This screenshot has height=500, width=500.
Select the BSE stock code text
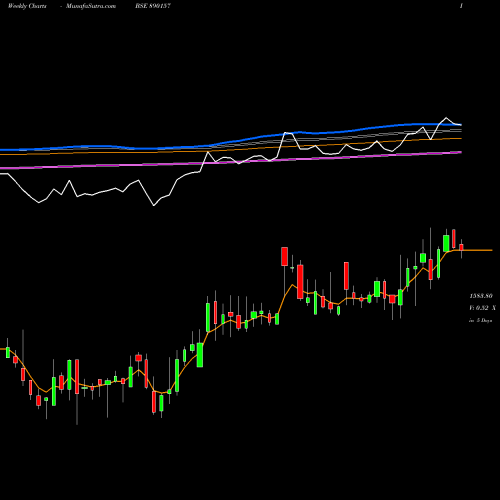pyautogui.click(x=153, y=6)
